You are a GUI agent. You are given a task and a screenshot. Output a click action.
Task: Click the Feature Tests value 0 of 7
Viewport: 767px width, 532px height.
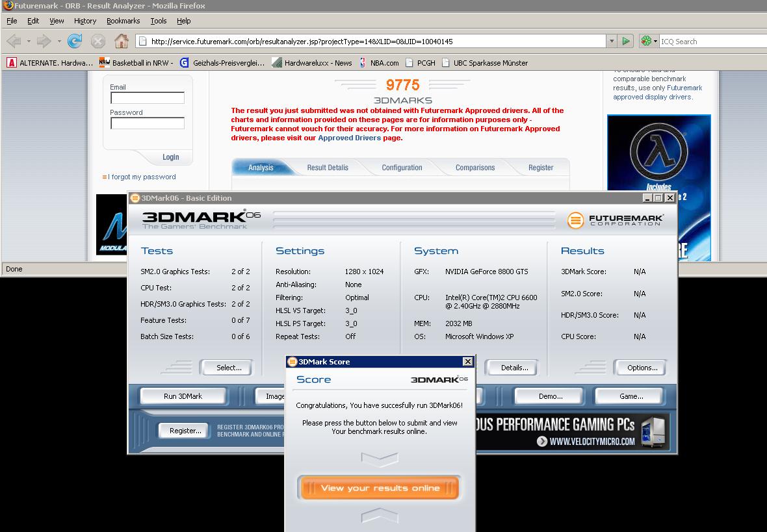(240, 320)
